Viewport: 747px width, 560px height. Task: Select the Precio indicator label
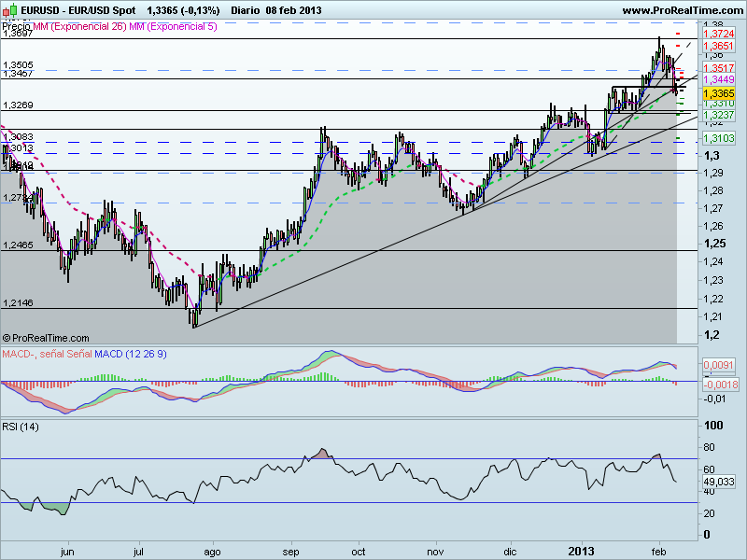click(17, 26)
